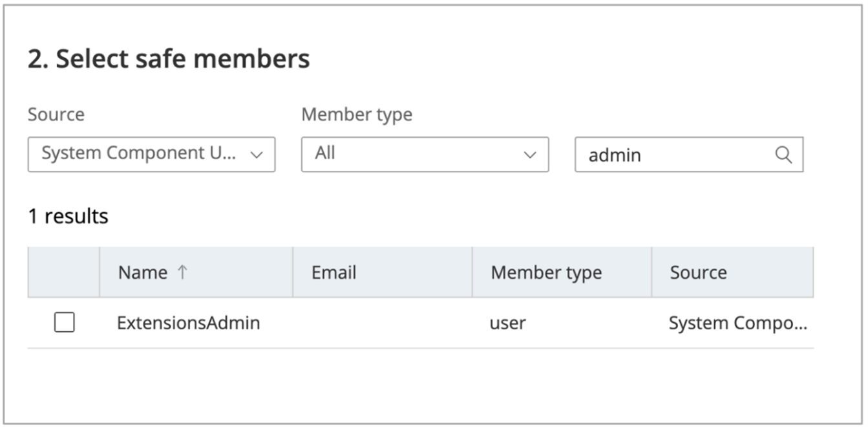The height and width of the screenshot is (427, 868).
Task: Click the ascending sort arrow beside Name
Action: point(182,272)
